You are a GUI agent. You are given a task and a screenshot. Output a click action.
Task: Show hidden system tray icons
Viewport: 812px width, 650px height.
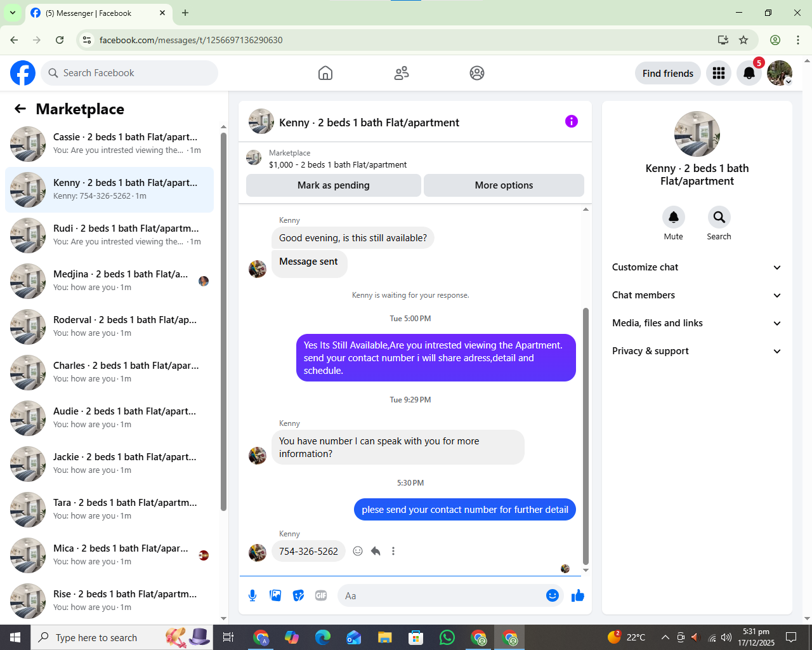click(x=665, y=637)
